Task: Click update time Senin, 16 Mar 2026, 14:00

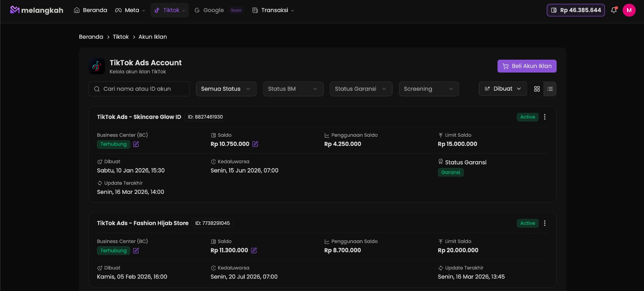Action: (x=130, y=192)
